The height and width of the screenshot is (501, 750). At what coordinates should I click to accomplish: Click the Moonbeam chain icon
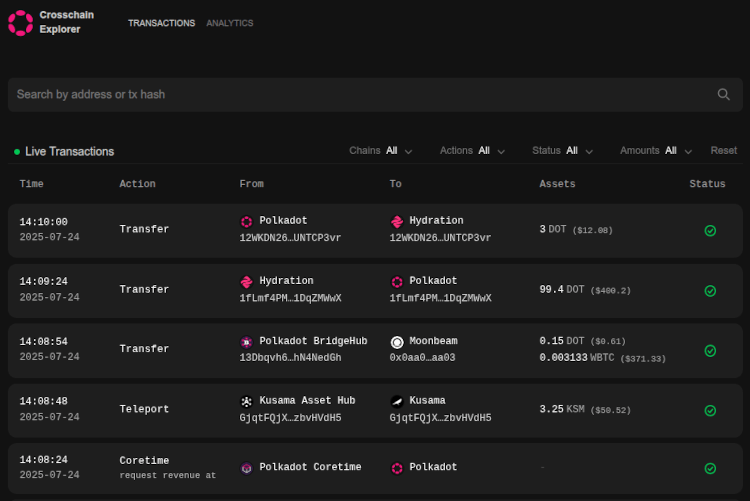(x=397, y=342)
